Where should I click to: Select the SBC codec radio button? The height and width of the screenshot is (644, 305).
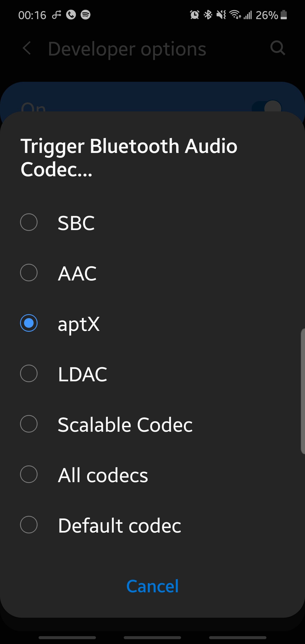pyautogui.click(x=29, y=222)
